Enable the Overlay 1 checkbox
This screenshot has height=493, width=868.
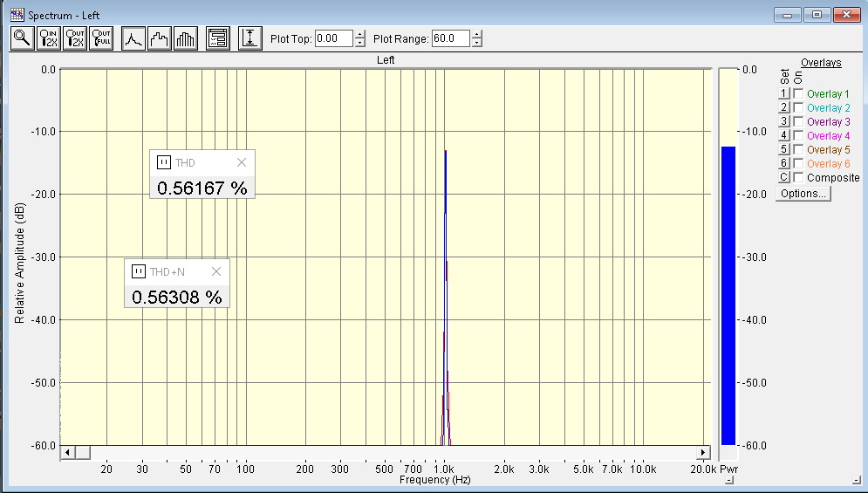pyautogui.click(x=798, y=93)
